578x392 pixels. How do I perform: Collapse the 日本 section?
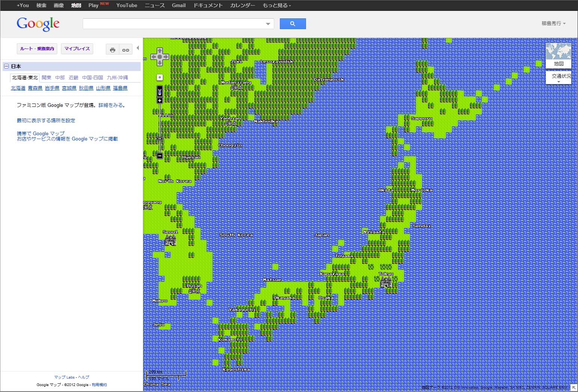pyautogui.click(x=6, y=66)
